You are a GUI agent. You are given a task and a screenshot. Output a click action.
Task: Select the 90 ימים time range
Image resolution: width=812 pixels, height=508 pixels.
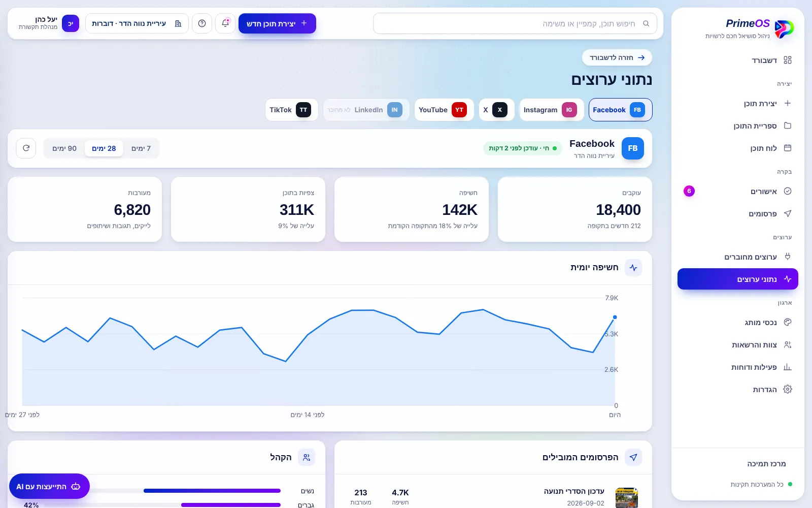pos(64,148)
